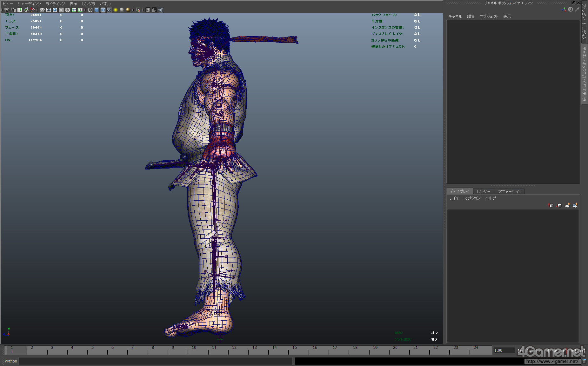The width and height of the screenshot is (588, 366).
Task: Click frame 12 on the time slider
Action: (x=234, y=350)
